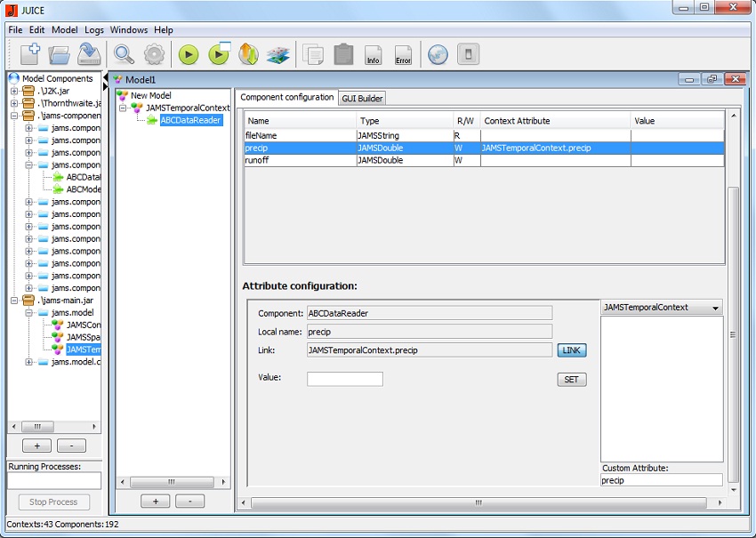Click the magnifying glass search icon
This screenshot has width=756, height=538.
tap(124, 54)
